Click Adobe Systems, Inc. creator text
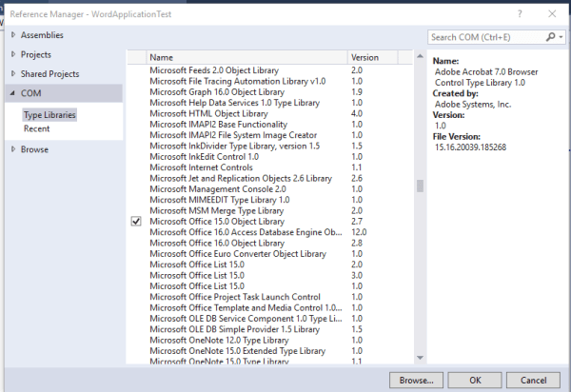This screenshot has width=571, height=392. click(473, 105)
